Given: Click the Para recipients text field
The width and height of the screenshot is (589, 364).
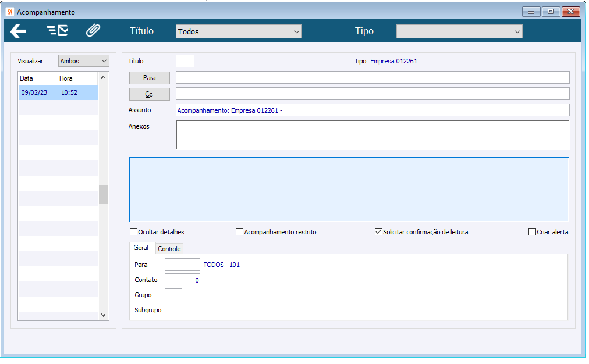Looking at the screenshot, I should (372, 78).
